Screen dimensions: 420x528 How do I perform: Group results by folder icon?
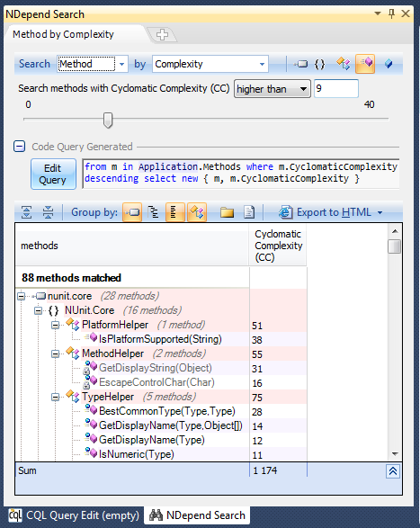tap(227, 212)
